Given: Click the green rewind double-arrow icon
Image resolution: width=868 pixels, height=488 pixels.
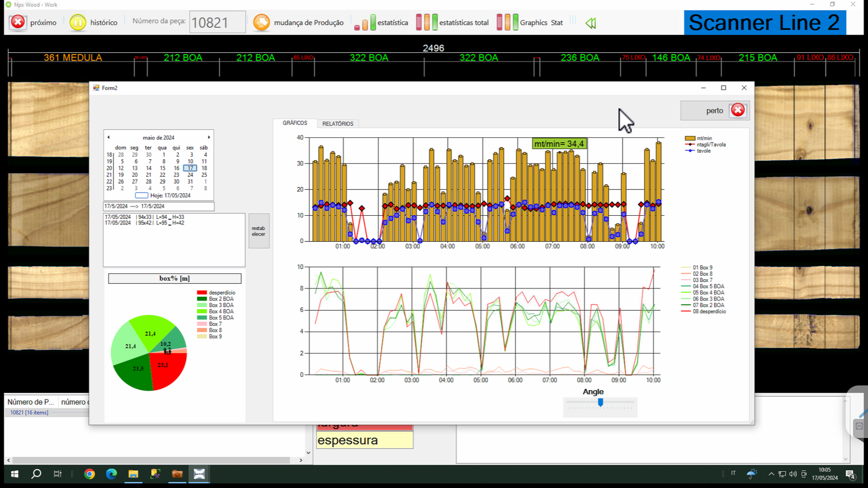Looking at the screenshot, I should tap(591, 23).
